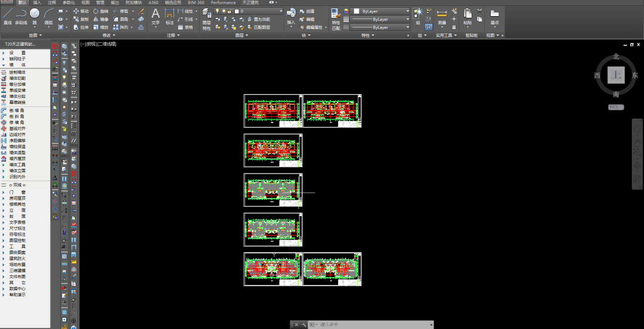The width and height of the screenshot is (644, 329).
Task: Expand 图层控制 menu in T20 panel
Action: point(17,240)
